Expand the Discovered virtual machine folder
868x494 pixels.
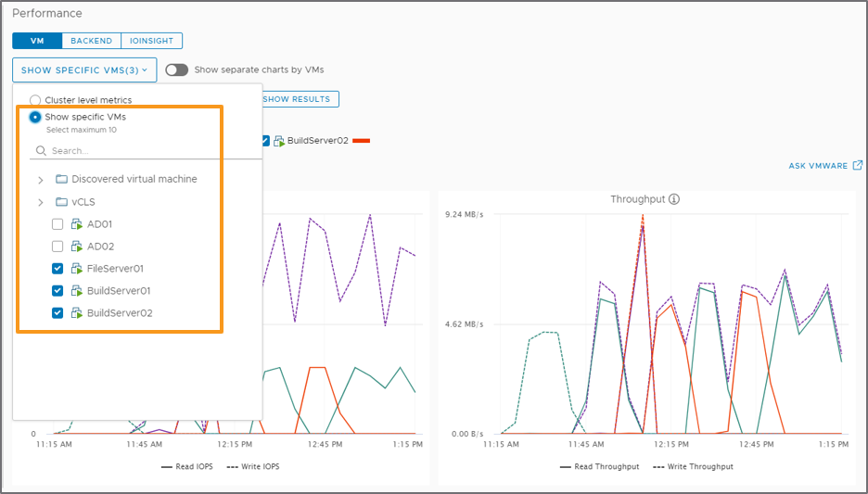click(40, 179)
